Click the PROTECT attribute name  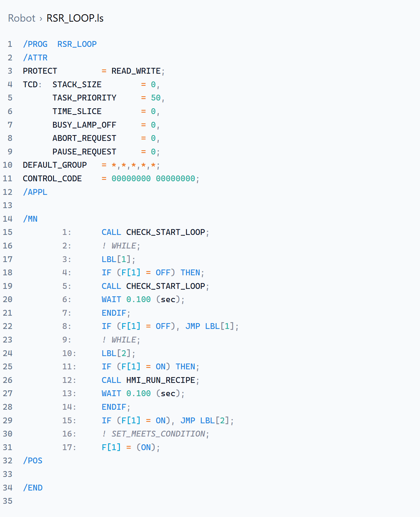40,71
